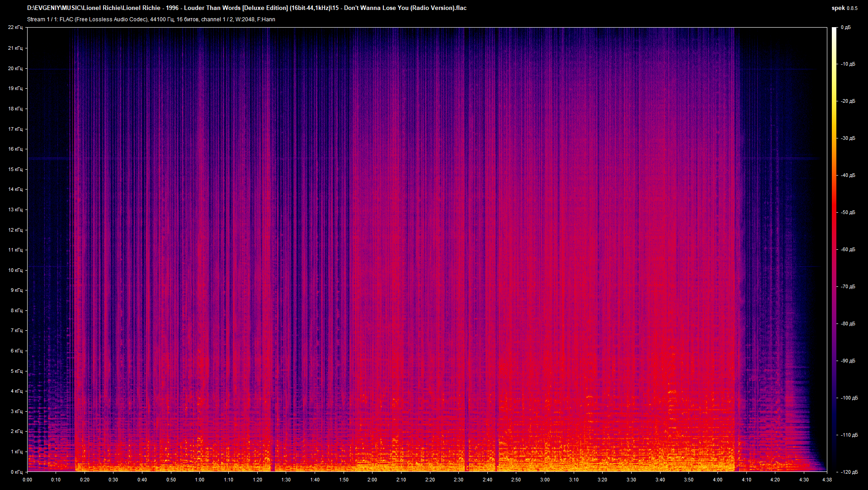Click the '13 кГц' frequency label
The width and height of the screenshot is (868, 490).
[x=15, y=209]
